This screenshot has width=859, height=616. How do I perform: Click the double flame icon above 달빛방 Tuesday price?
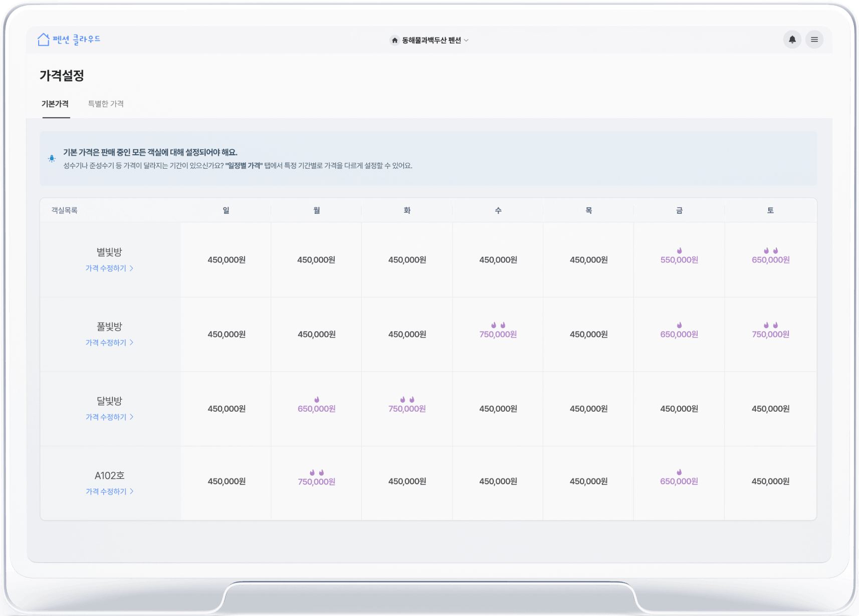[407, 400]
